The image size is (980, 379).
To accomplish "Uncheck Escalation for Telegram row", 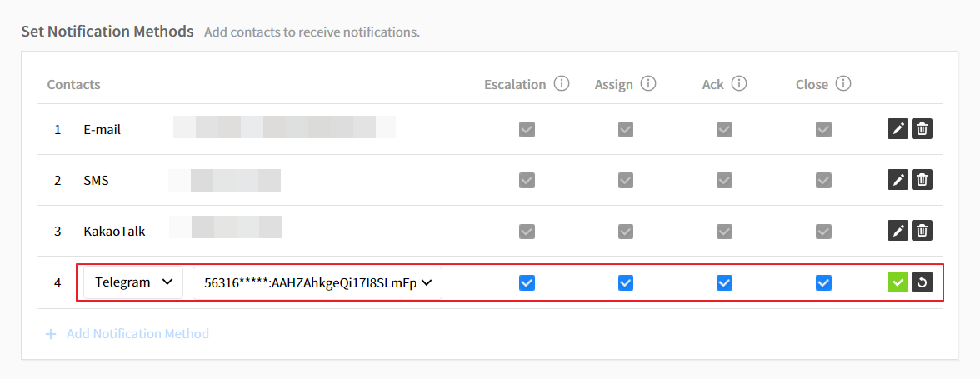I will pyautogui.click(x=527, y=283).
